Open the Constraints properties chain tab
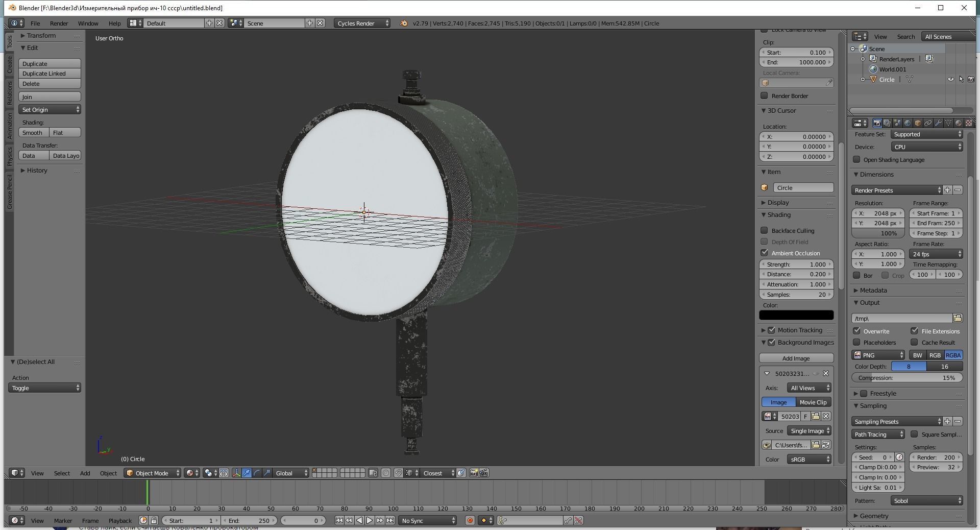This screenshot has height=530, width=980. point(928,123)
